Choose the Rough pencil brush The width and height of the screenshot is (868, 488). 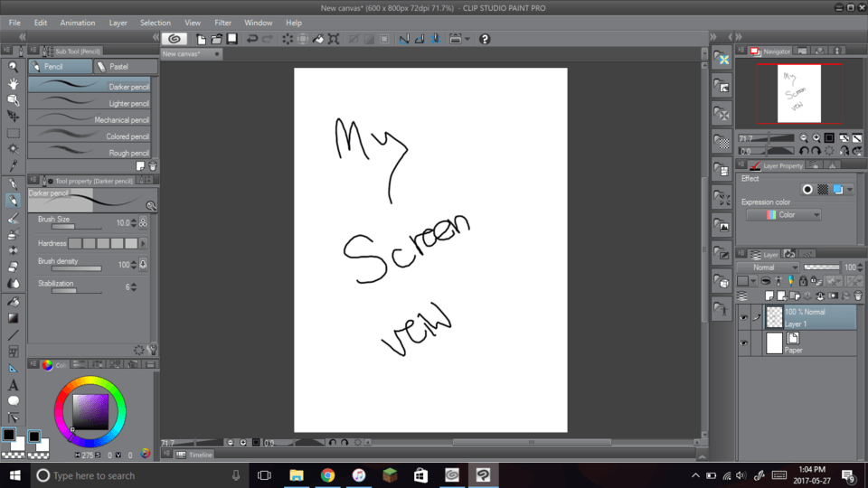[90, 153]
